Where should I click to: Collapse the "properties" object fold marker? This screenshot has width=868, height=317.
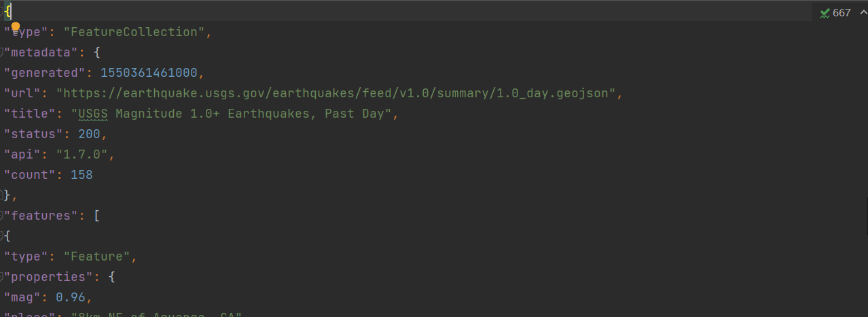pyautogui.click(x=2, y=277)
